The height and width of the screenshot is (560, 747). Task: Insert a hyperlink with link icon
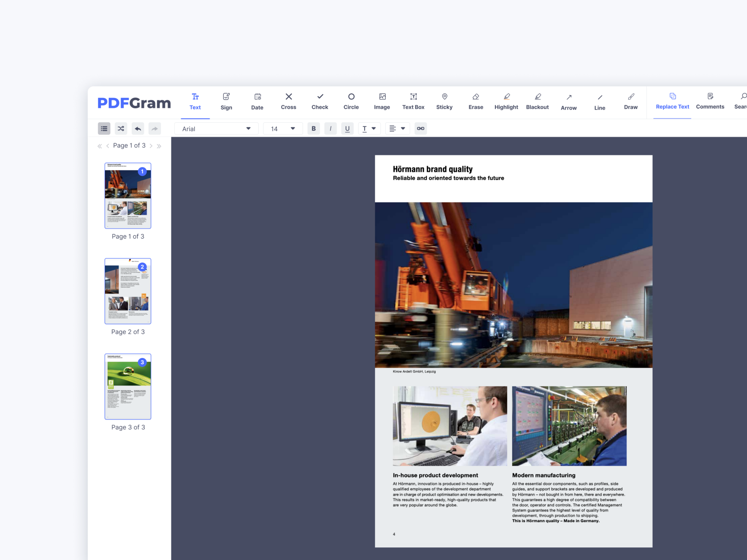click(421, 129)
